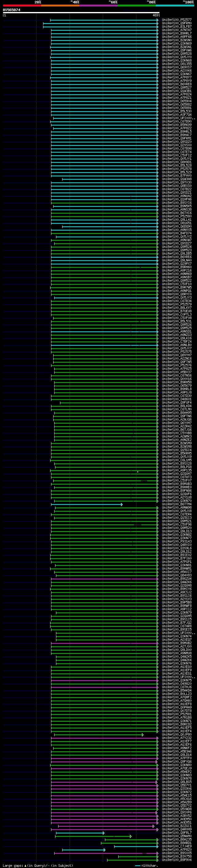
Task: Click the purple alignment bar for UniRef100_B9GZU4
Action: click(x=105, y=579)
